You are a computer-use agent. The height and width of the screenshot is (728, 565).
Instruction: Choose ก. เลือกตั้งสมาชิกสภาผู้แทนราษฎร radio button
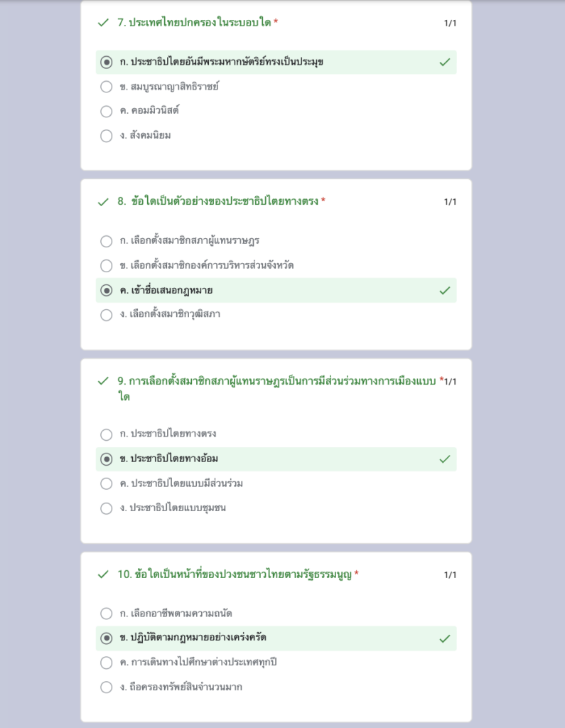click(107, 242)
